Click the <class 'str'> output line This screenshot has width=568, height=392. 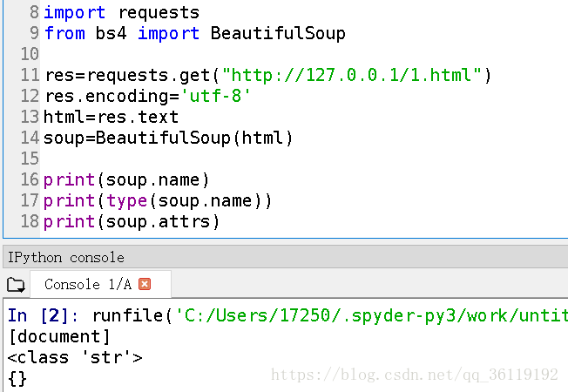click(x=75, y=357)
